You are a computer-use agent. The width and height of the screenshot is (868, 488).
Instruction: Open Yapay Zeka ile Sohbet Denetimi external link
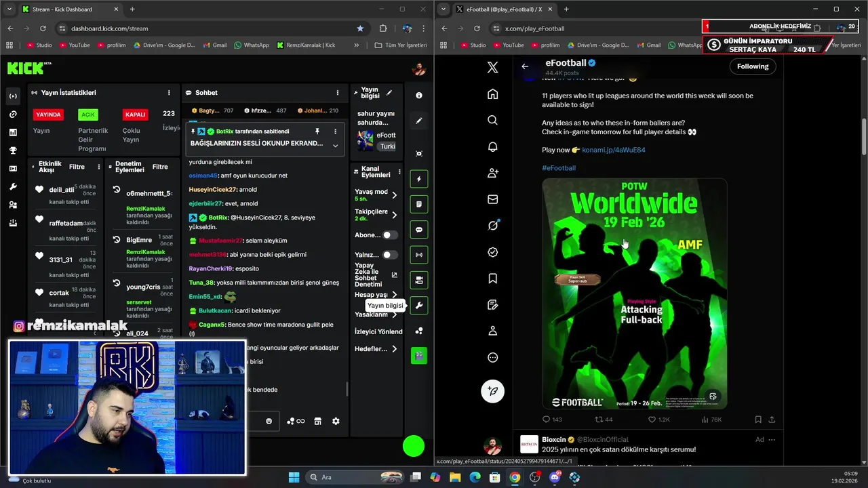coord(395,275)
